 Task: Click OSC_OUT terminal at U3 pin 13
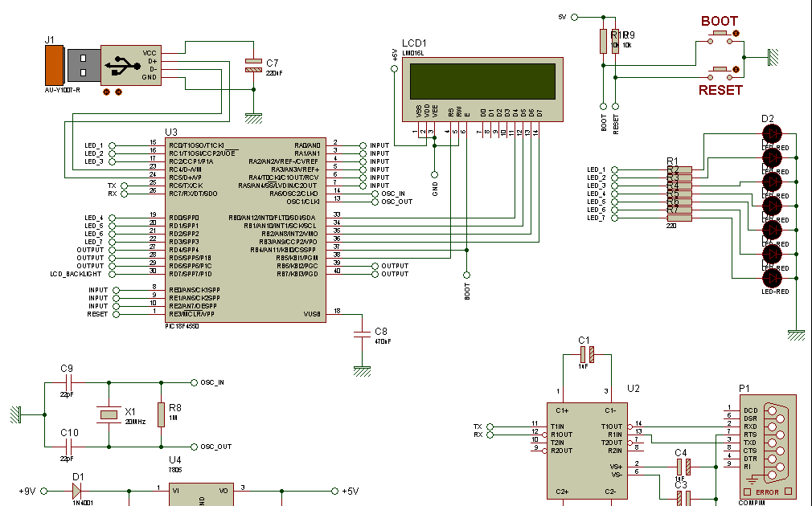coord(375,202)
